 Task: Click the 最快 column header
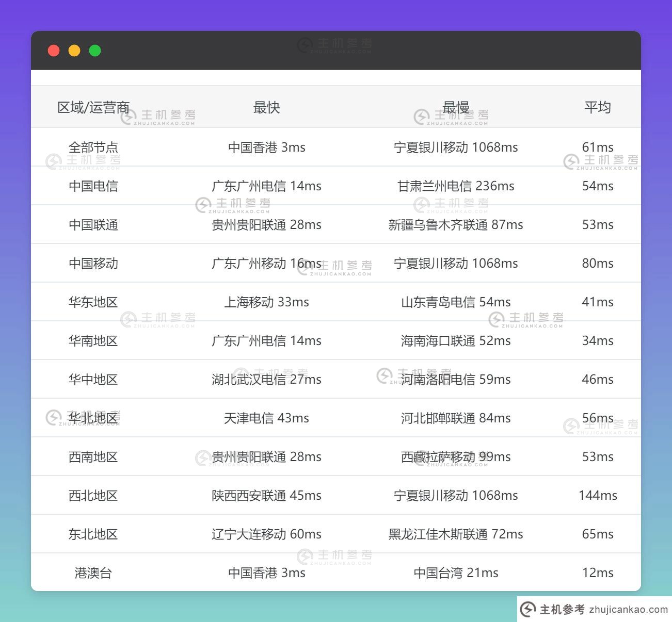266,108
